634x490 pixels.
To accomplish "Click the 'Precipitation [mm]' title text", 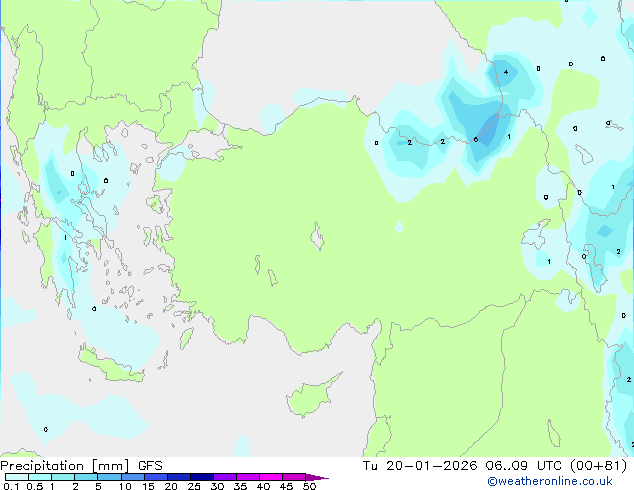I will 65,466.
